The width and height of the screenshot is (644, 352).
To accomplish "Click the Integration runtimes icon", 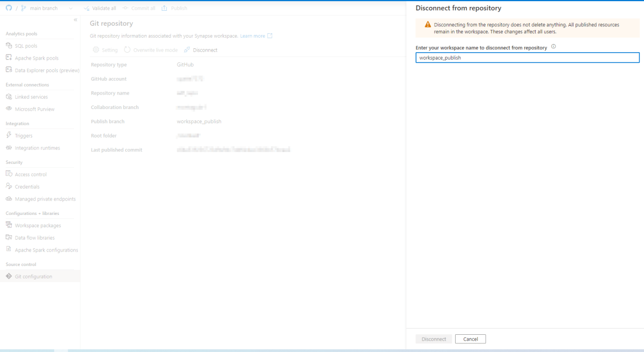I will [x=9, y=148].
